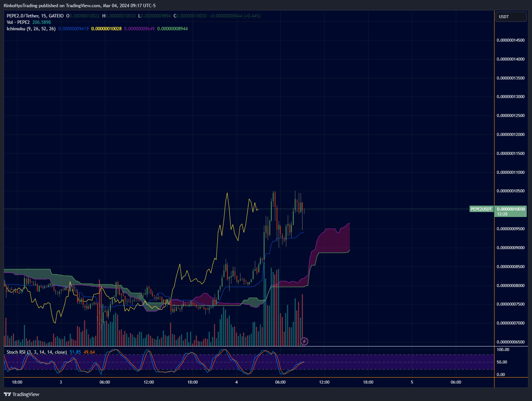This screenshot has height=401, width=532.
Task: Select the Ichimoku (9, 26, 52, 26) indicator legend
Action: pos(31,29)
